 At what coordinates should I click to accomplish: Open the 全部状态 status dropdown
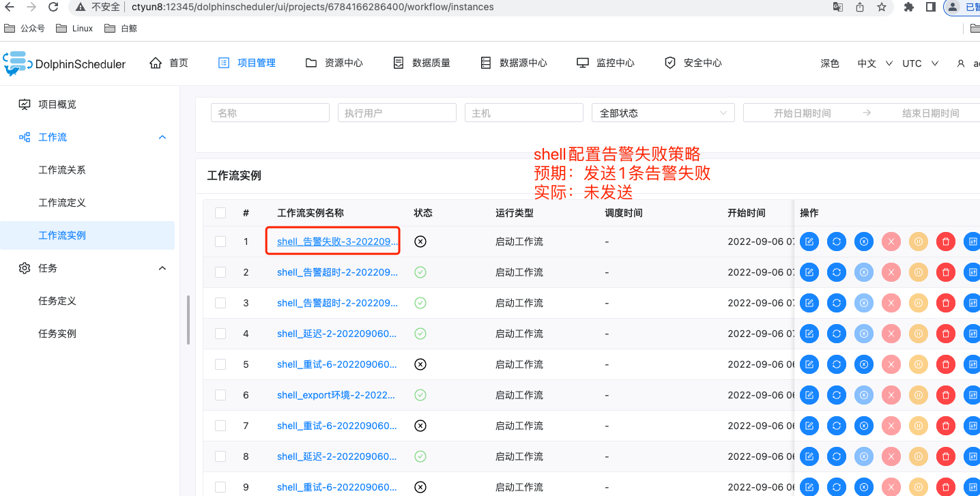pos(661,112)
